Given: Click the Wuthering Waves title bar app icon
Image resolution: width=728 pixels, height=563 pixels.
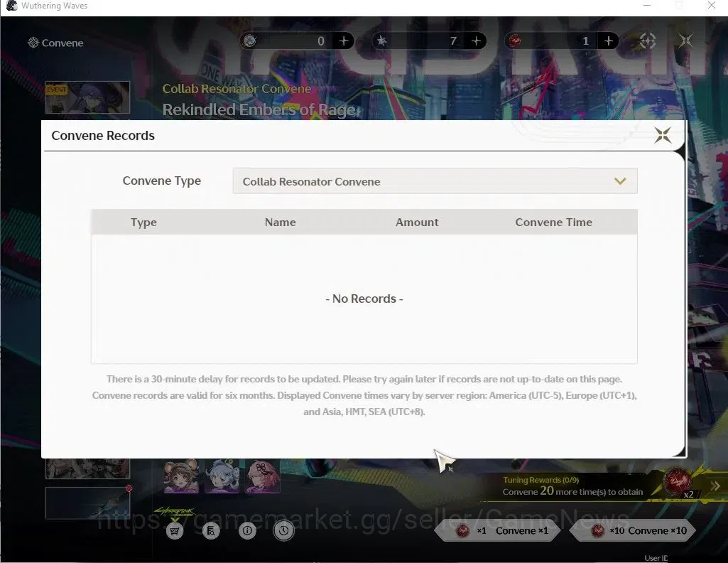Looking at the screenshot, I should [11, 6].
